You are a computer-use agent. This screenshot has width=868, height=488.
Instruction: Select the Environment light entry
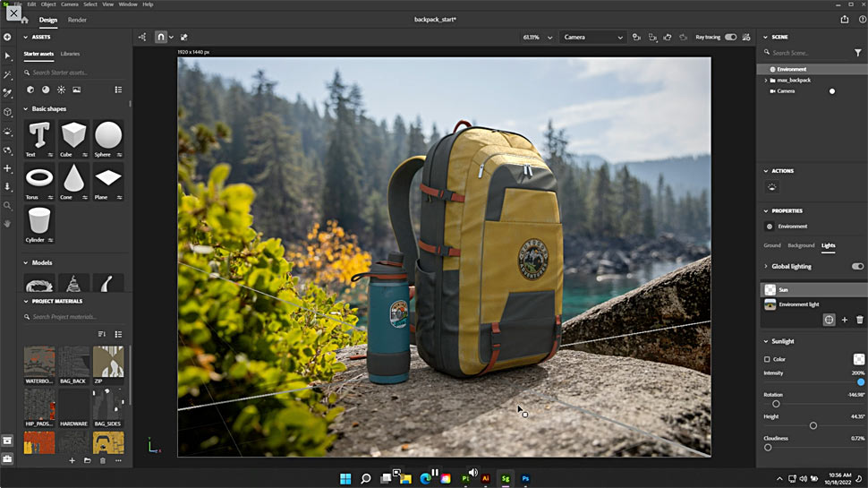click(813, 304)
